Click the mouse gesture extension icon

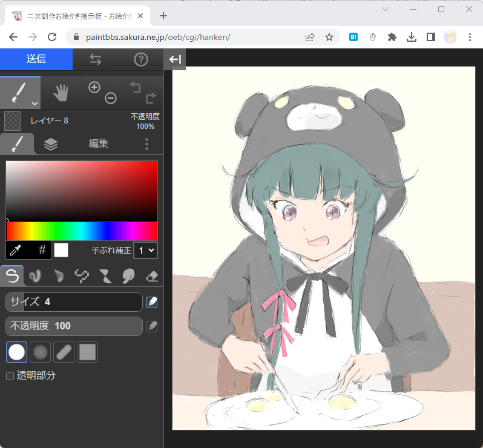pos(373,38)
